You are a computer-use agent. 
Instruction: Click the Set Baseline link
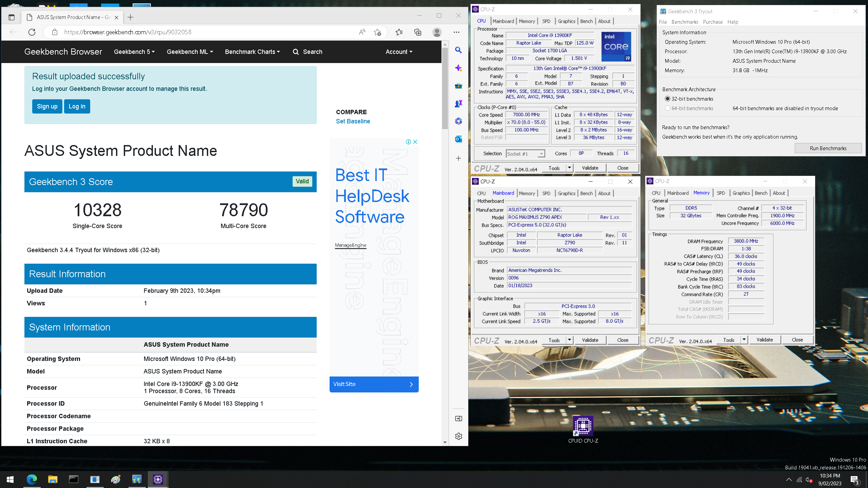[x=353, y=121]
